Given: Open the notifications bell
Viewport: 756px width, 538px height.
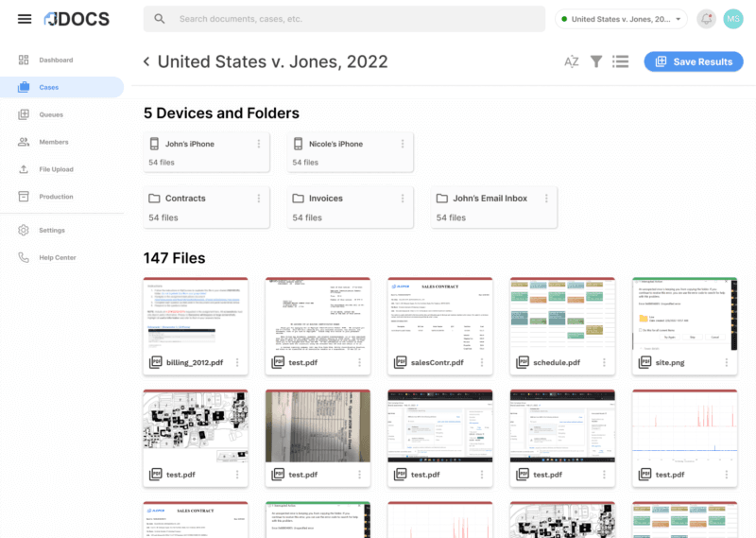Looking at the screenshot, I should (x=706, y=19).
